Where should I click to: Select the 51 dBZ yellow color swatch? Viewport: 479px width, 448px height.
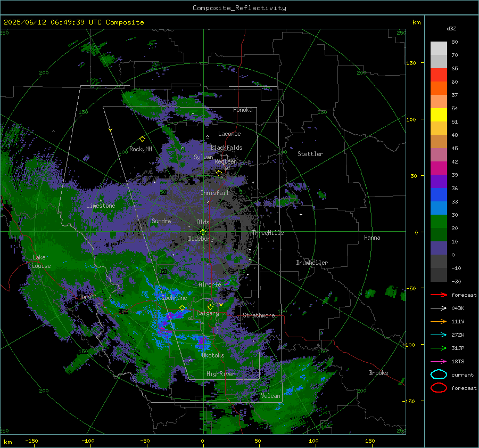point(439,115)
